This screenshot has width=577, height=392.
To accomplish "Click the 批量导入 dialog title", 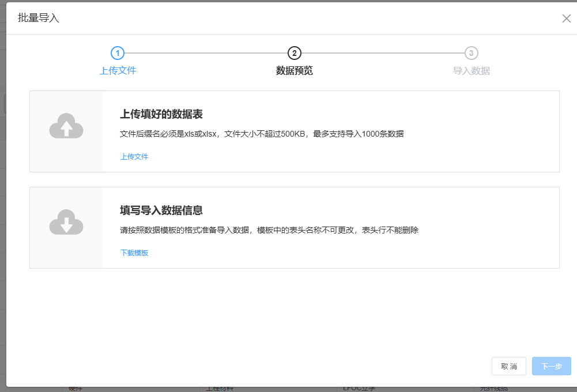I will (x=39, y=18).
